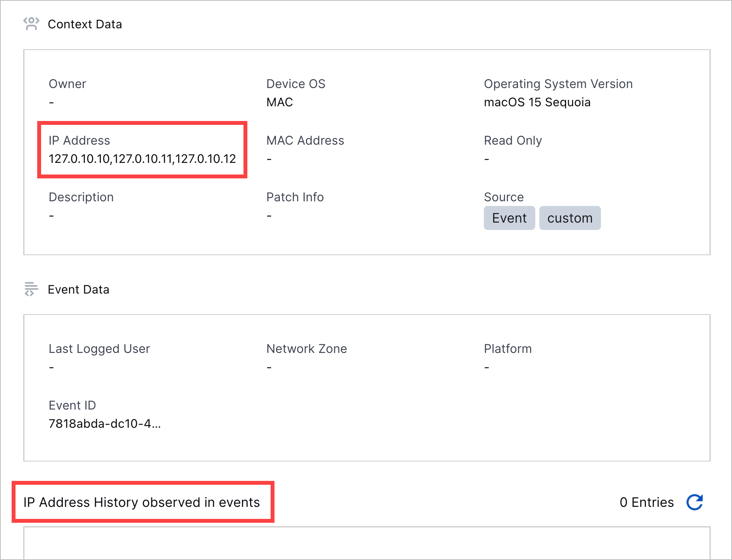Viewport: 732px width, 560px height.
Task: Expand the IP Address History section
Action: pos(142,501)
